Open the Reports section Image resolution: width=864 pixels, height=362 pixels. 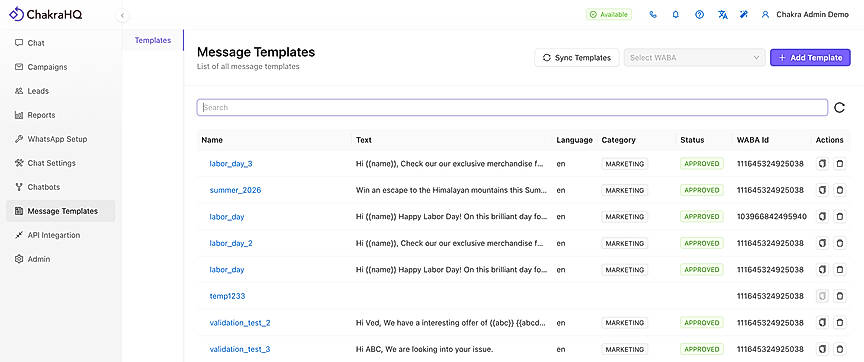pyautogui.click(x=61, y=115)
